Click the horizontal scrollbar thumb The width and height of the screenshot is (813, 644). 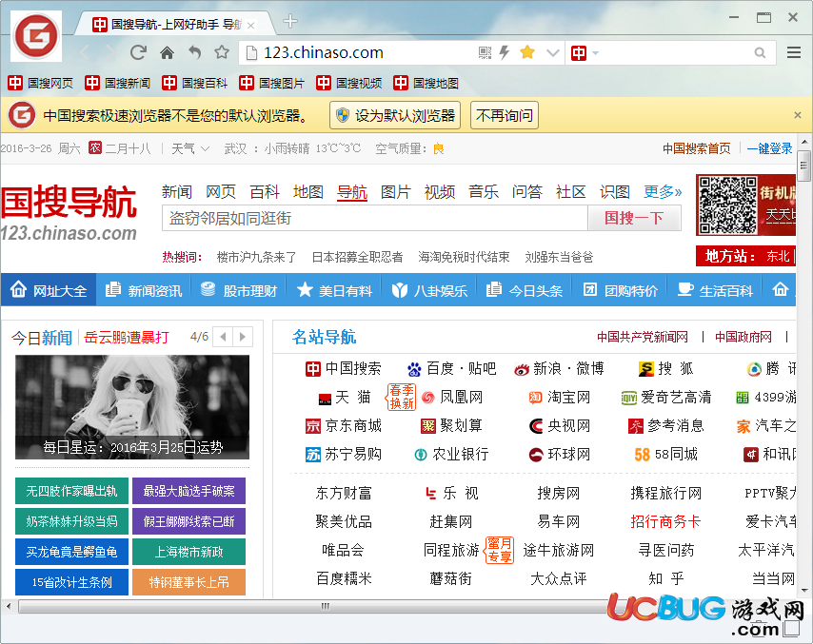coord(325,606)
